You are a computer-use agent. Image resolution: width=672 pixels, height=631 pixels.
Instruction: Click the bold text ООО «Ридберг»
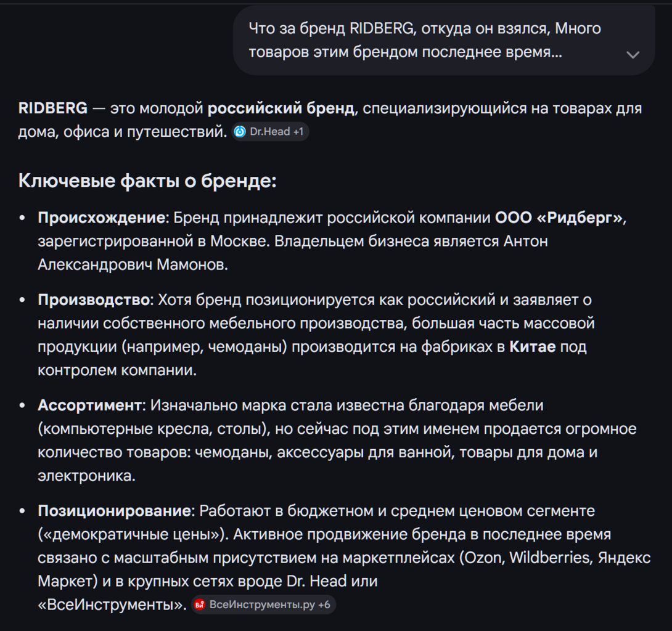(560, 218)
